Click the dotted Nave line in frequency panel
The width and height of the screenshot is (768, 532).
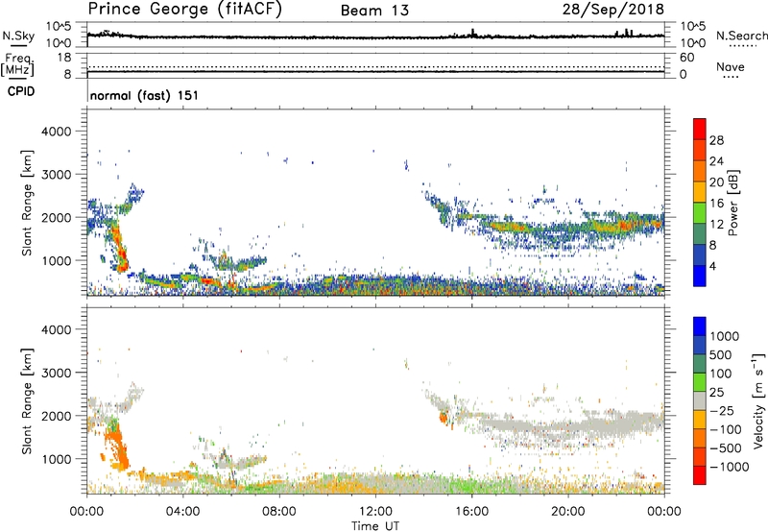point(375,67)
